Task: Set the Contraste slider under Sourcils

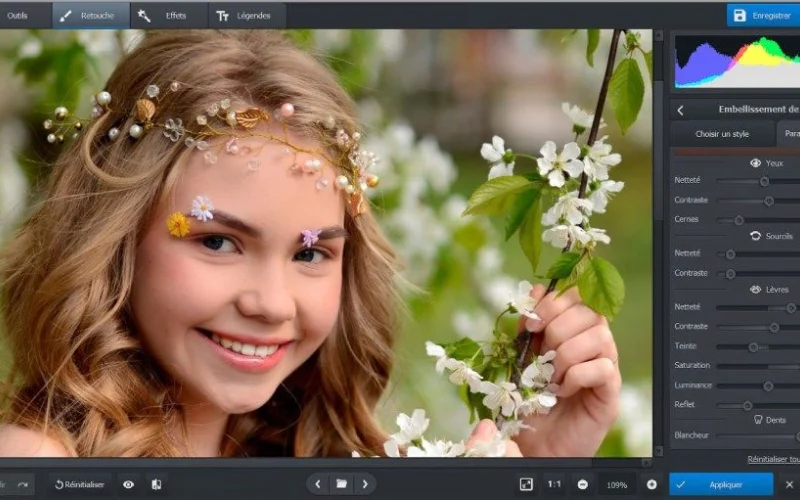Action: pos(730,274)
